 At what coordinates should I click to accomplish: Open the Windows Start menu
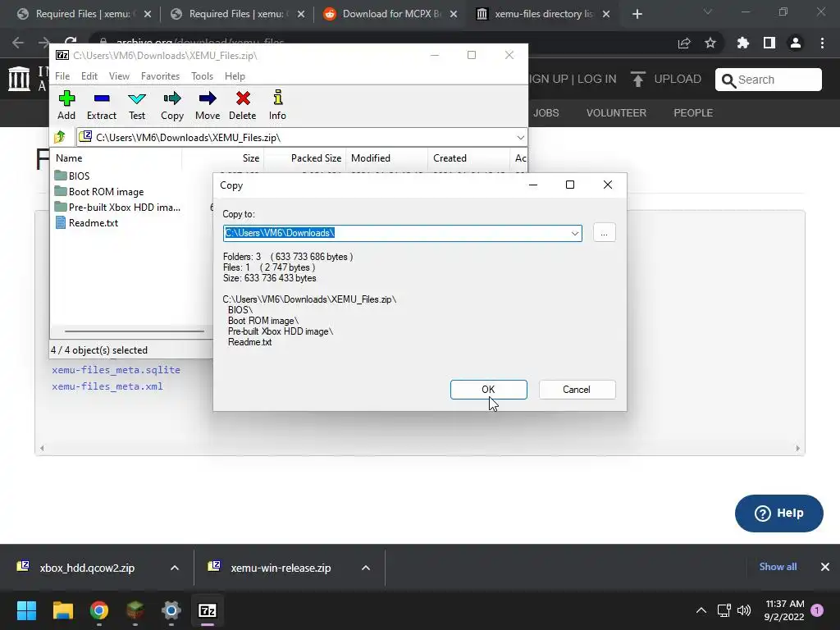point(26,610)
